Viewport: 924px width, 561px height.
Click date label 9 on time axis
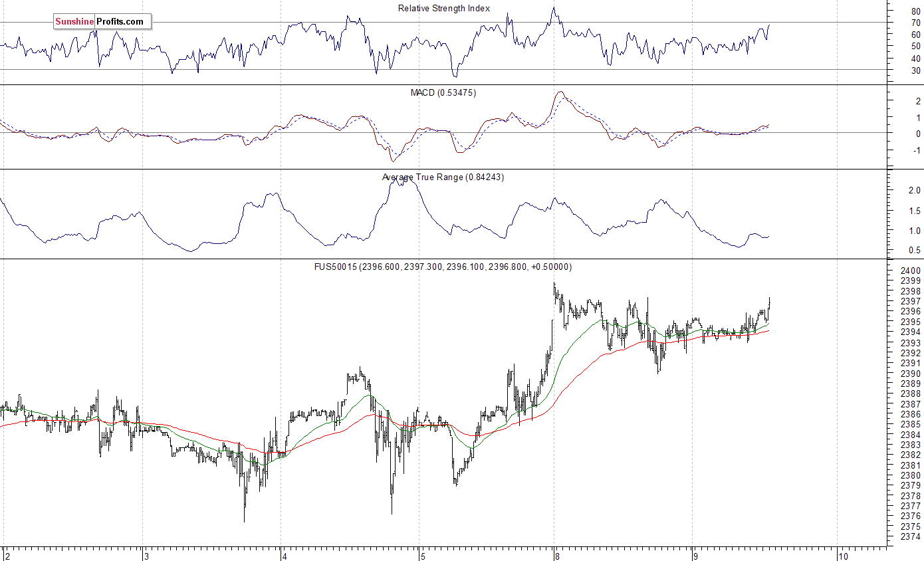click(x=695, y=556)
